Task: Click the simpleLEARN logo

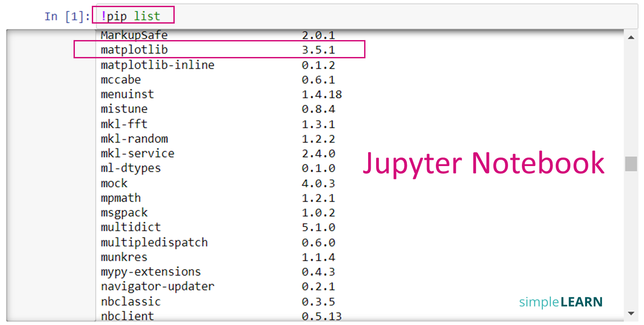Action: pyautogui.click(x=561, y=302)
